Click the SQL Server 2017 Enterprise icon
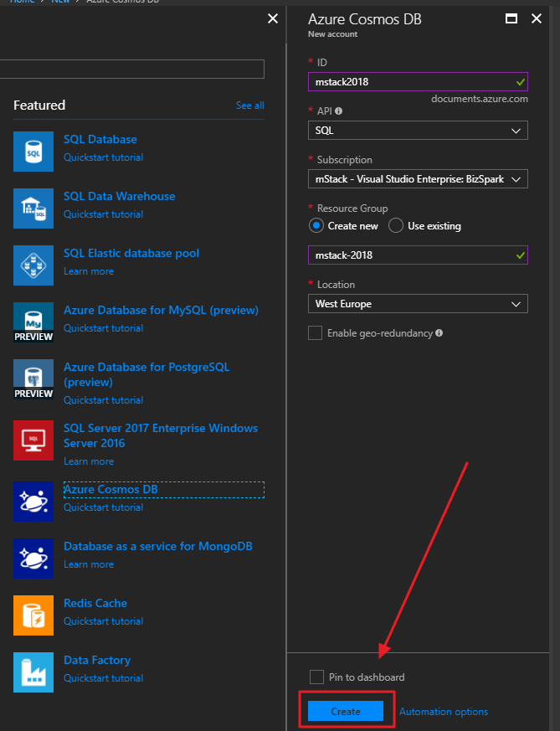This screenshot has width=560, height=731. pyautogui.click(x=33, y=440)
